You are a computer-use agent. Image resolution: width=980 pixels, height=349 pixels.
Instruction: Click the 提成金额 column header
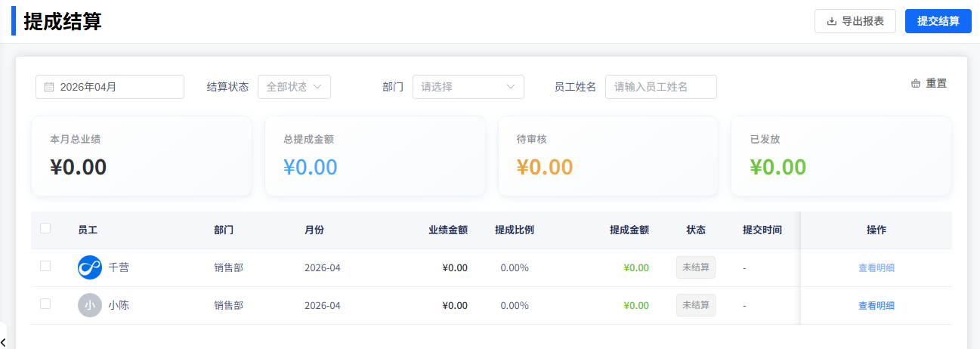click(629, 230)
